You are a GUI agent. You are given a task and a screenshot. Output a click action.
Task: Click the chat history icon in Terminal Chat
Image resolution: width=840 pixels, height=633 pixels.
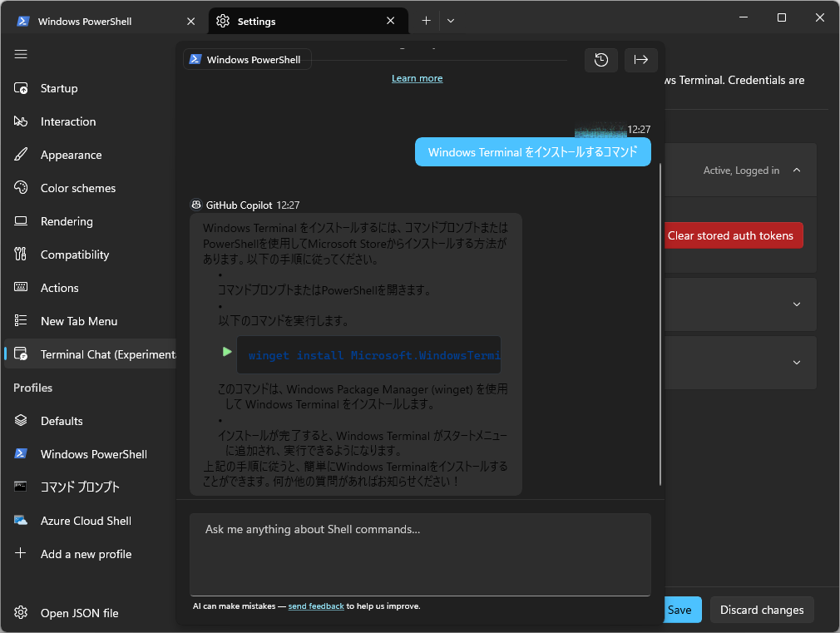(x=600, y=58)
